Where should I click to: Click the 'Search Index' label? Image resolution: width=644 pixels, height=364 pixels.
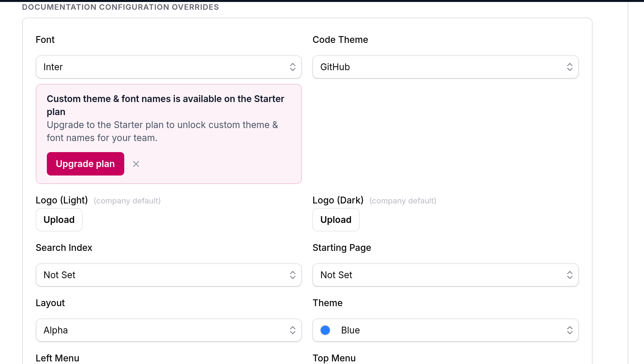tap(64, 248)
